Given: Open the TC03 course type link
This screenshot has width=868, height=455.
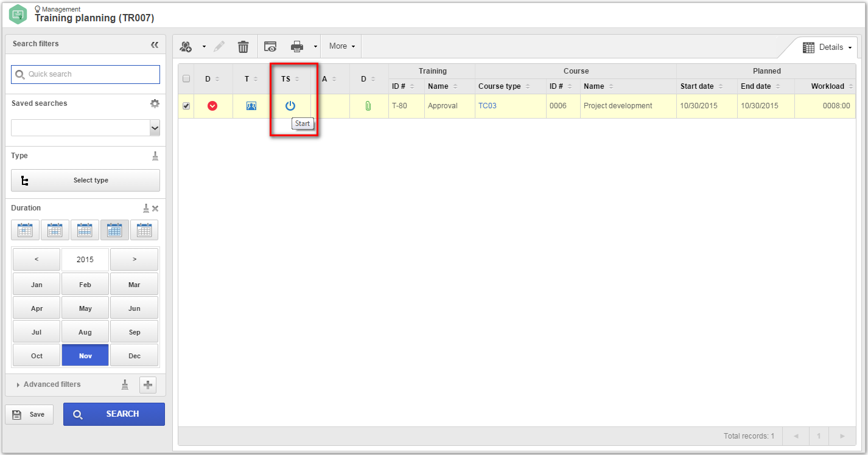Looking at the screenshot, I should pos(487,106).
